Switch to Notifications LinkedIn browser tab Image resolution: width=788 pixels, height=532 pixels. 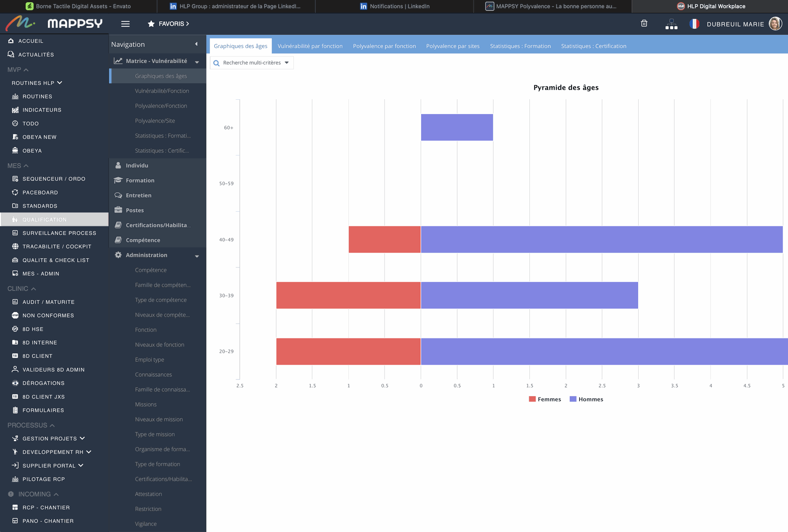click(x=394, y=6)
